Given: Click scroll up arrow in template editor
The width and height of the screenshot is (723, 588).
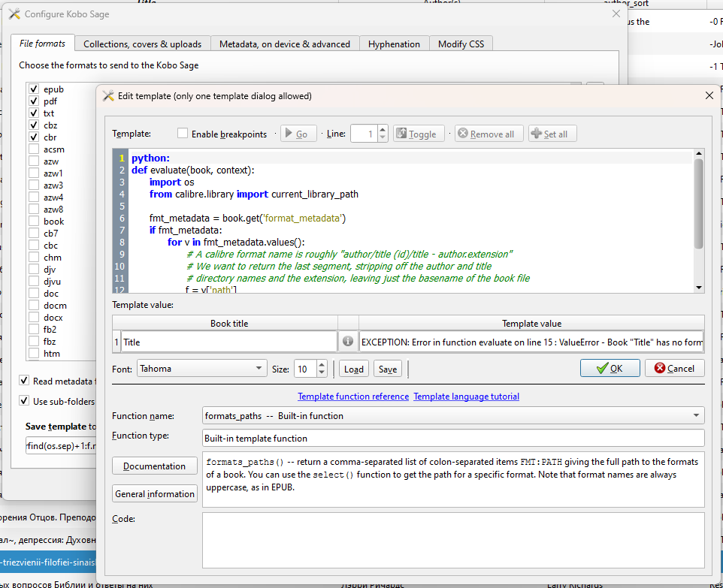Looking at the screenshot, I should pyautogui.click(x=698, y=153).
